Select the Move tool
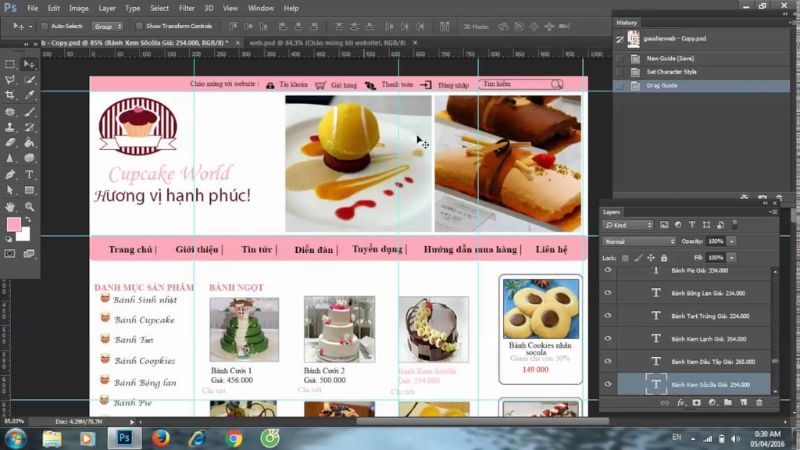 pos(29,64)
